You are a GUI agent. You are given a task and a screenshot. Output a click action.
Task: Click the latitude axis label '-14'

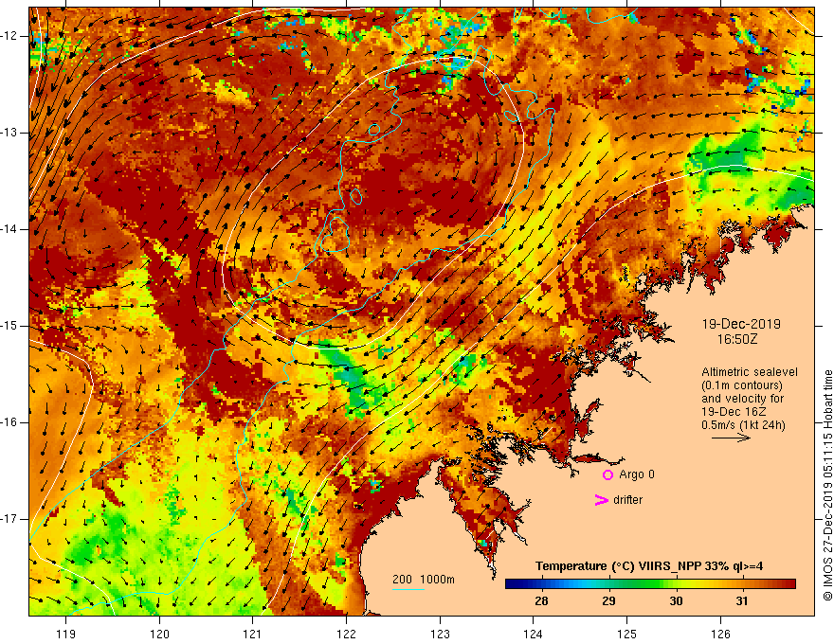pyautogui.click(x=9, y=229)
